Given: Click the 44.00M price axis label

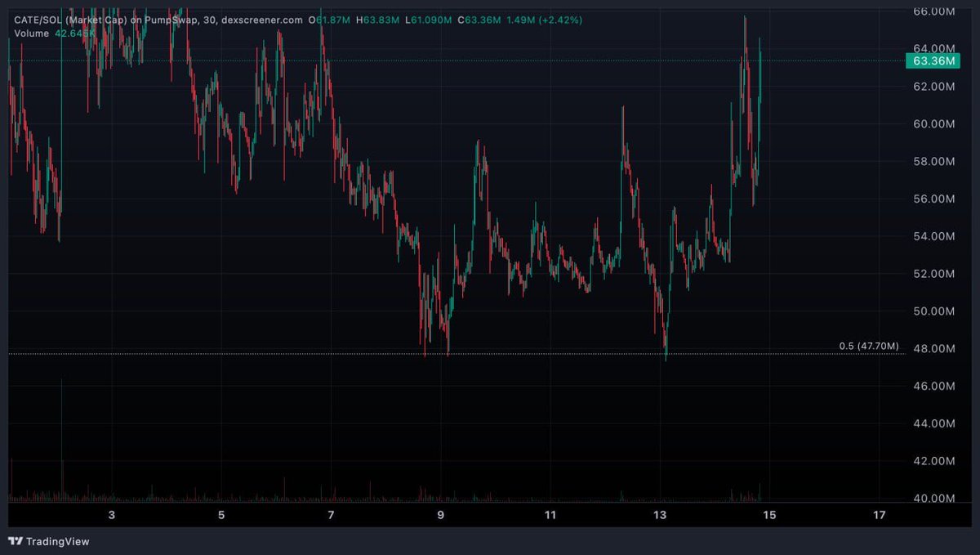Looking at the screenshot, I should tap(934, 423).
